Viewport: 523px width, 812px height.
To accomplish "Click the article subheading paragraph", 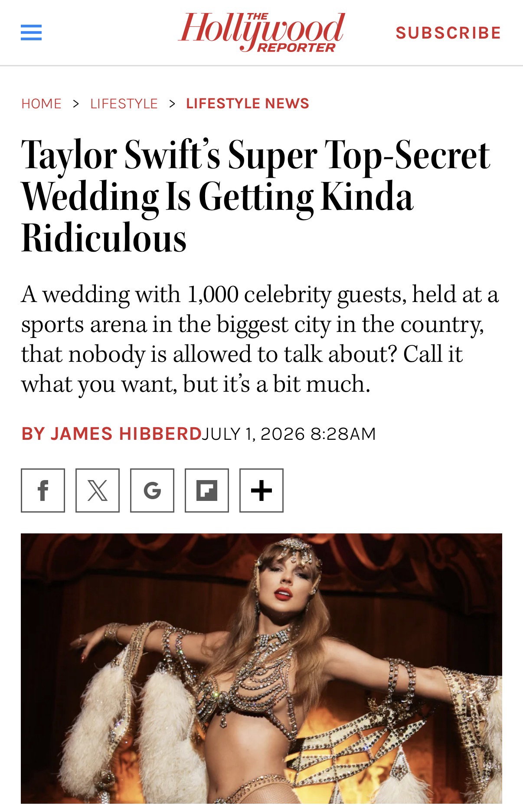I will (x=260, y=339).
